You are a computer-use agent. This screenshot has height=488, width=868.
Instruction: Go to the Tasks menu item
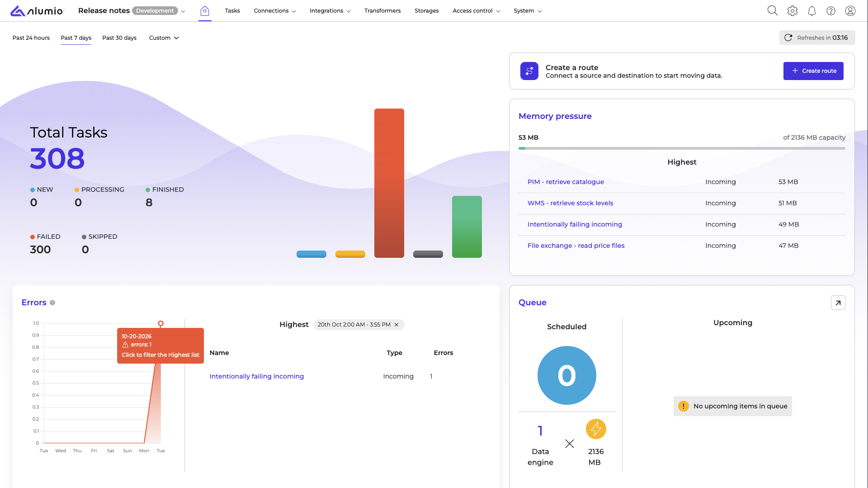[x=232, y=11]
